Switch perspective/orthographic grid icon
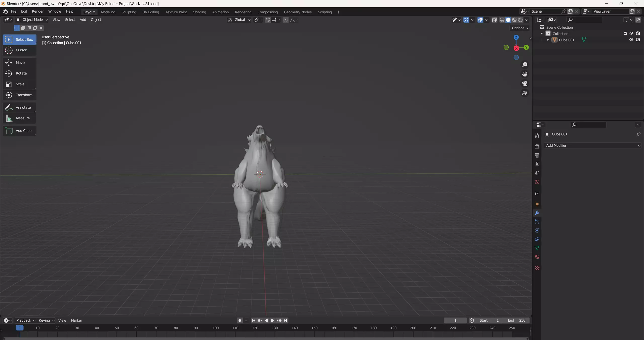Image resolution: width=644 pixels, height=340 pixels. tap(525, 93)
